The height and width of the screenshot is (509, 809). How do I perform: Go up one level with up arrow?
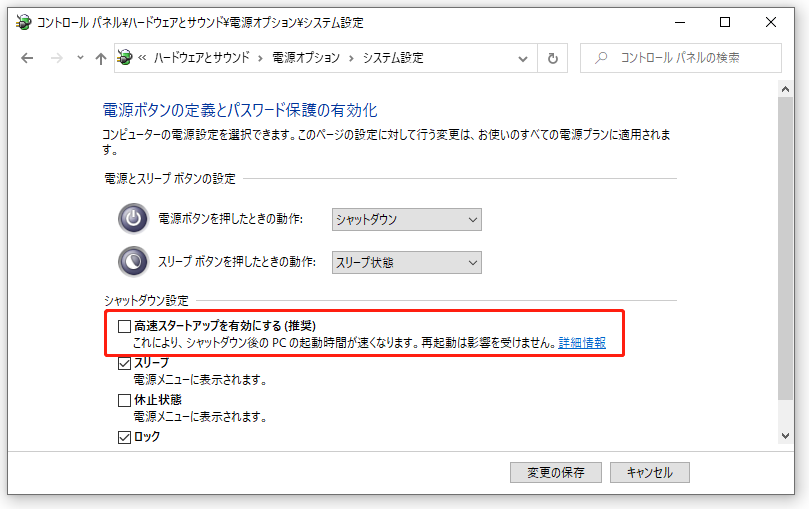click(101, 58)
